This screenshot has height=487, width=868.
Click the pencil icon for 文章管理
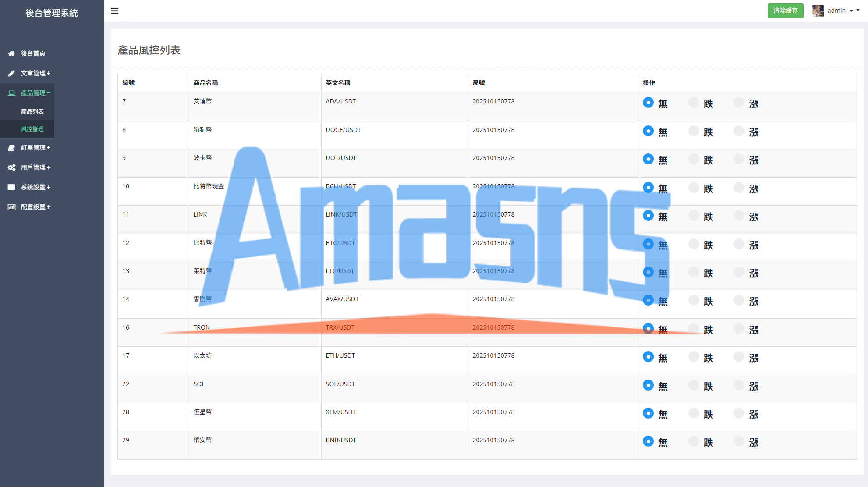[x=11, y=73]
